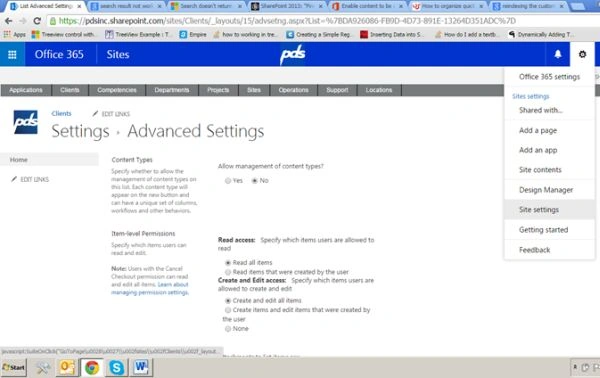This screenshot has width=600, height=378.
Task: Click the pencil icon in left sidebar EDIT LINKS
Action: pos(14,179)
